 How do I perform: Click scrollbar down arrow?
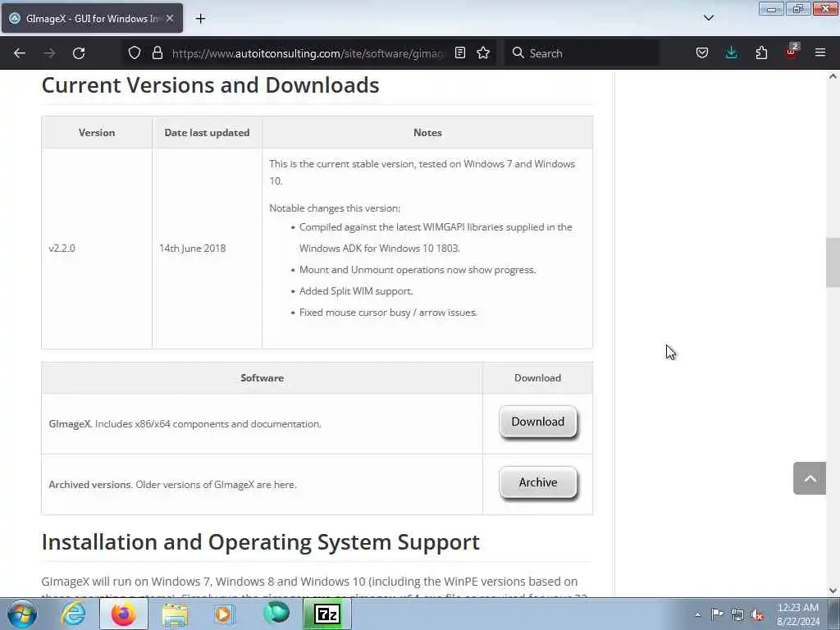point(833,591)
